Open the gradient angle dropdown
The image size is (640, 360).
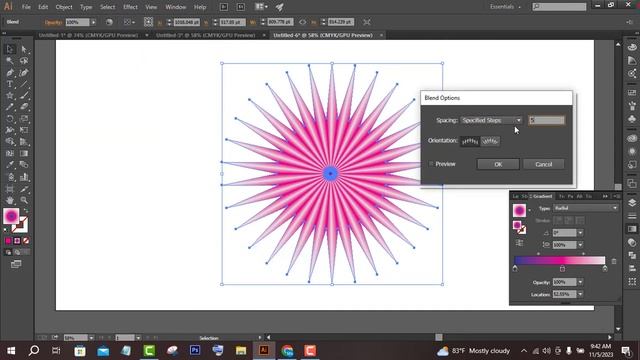click(580, 233)
